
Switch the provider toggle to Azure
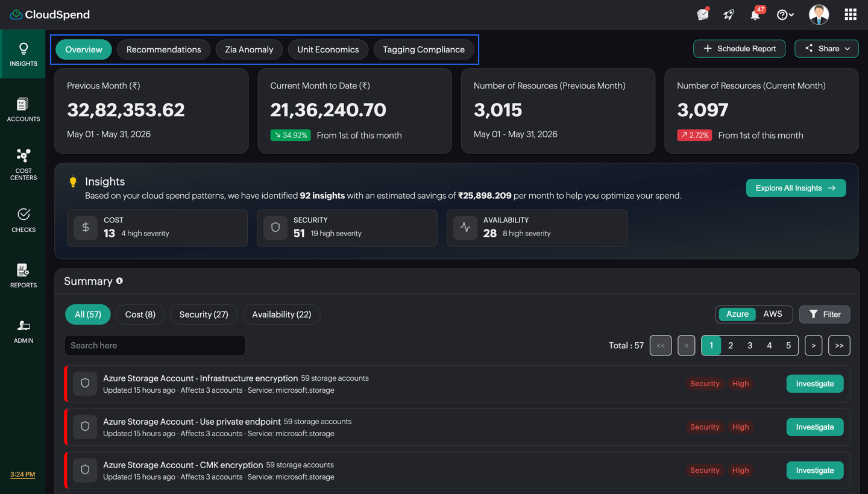737,314
